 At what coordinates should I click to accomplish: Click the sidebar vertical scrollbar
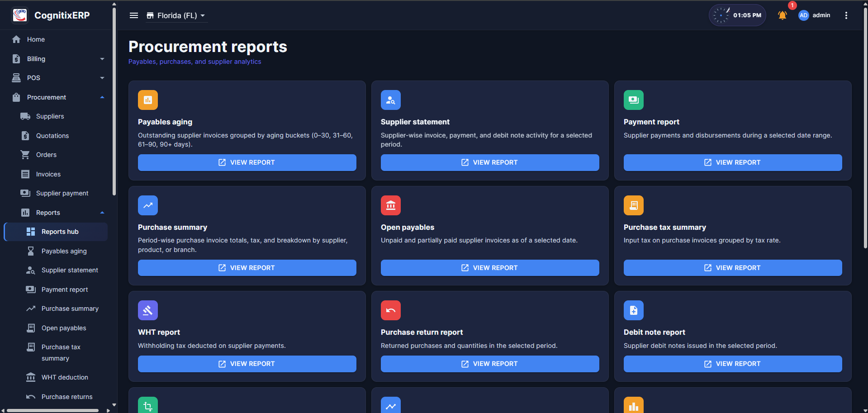(x=114, y=101)
